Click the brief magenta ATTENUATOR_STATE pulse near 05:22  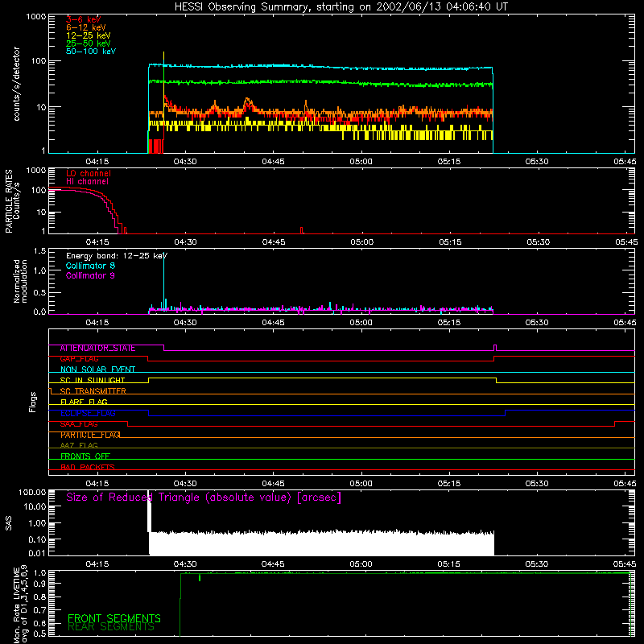coord(495,348)
